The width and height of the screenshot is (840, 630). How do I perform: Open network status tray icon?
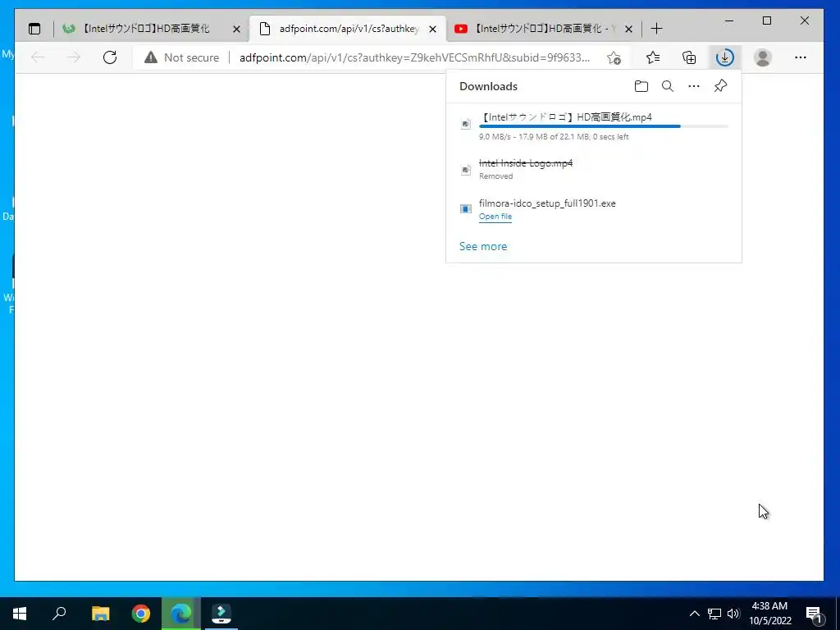click(714, 614)
